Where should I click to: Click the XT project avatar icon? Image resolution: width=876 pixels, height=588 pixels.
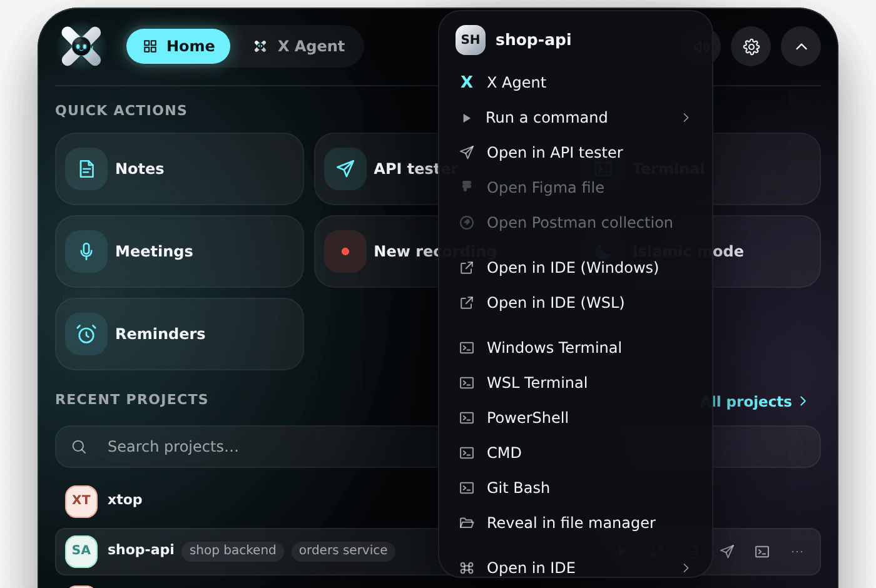click(81, 502)
